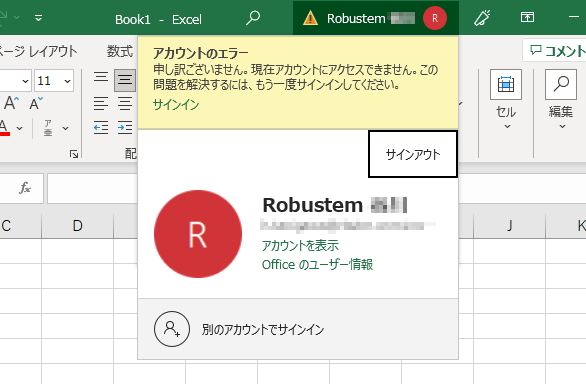Image resolution: width=586 pixels, height=384 pixels.
Task: Select column D header
Action: coord(77,226)
